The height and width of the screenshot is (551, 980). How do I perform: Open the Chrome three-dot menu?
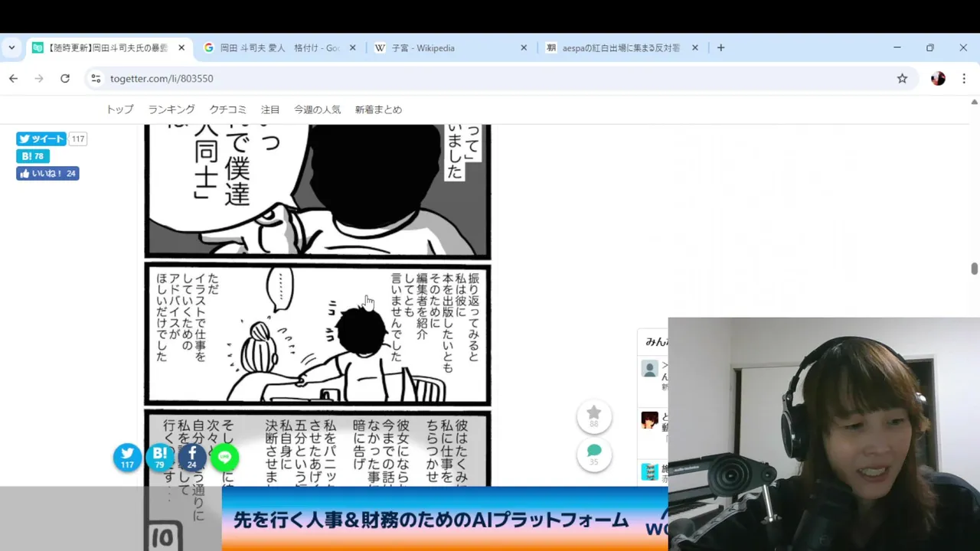[x=964, y=78]
